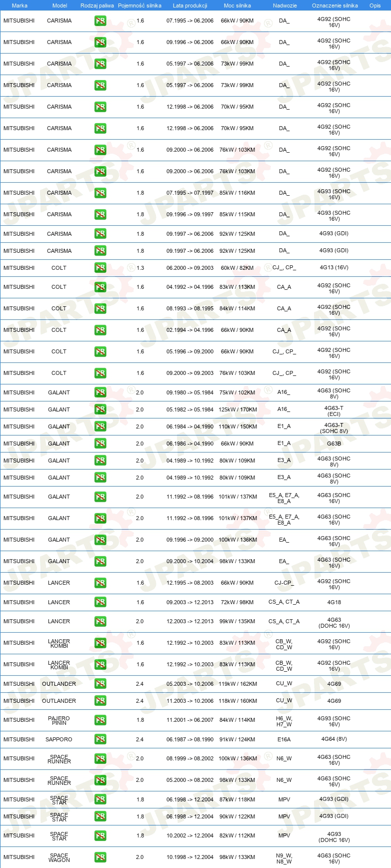
Task: Click production years 11.2001 -> 06.2007
Action: coord(190,720)
